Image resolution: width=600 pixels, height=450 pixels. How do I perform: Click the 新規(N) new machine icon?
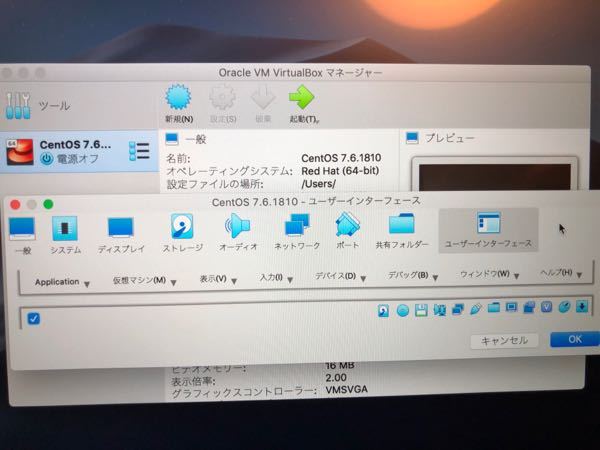pyautogui.click(x=178, y=97)
